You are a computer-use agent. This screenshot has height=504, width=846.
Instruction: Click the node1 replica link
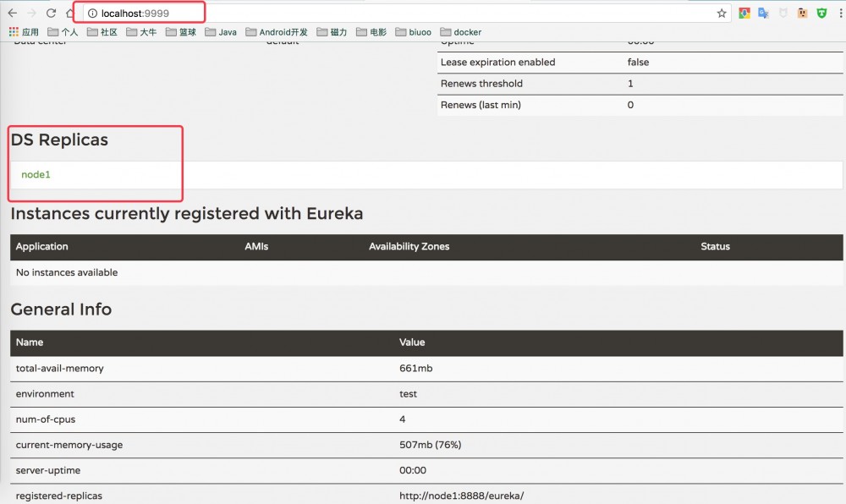pyautogui.click(x=36, y=175)
